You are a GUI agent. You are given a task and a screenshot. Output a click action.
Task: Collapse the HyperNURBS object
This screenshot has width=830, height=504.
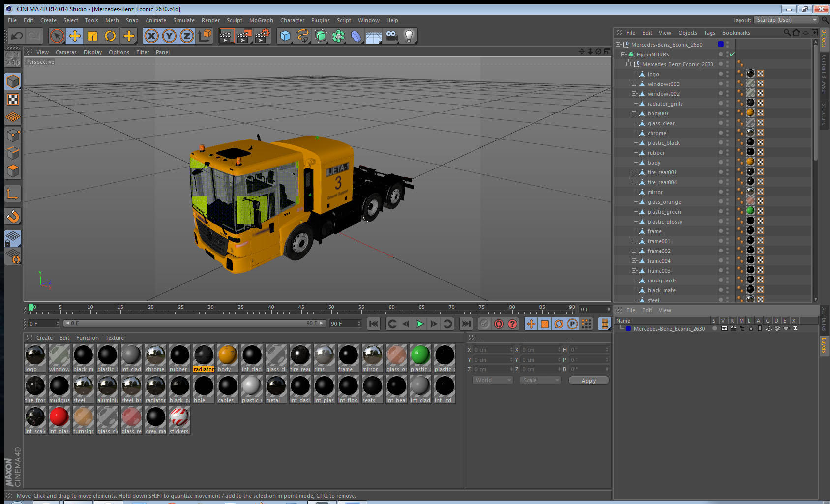(623, 55)
